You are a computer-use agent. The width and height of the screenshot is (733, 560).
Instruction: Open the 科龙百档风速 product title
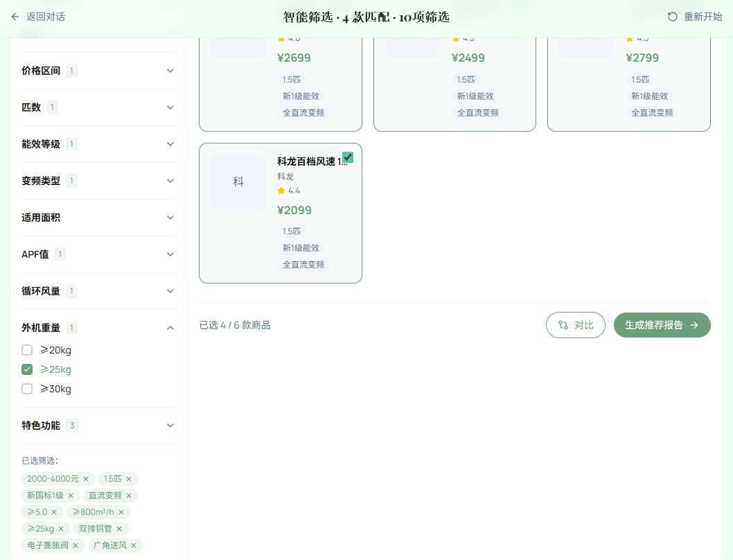pos(312,161)
